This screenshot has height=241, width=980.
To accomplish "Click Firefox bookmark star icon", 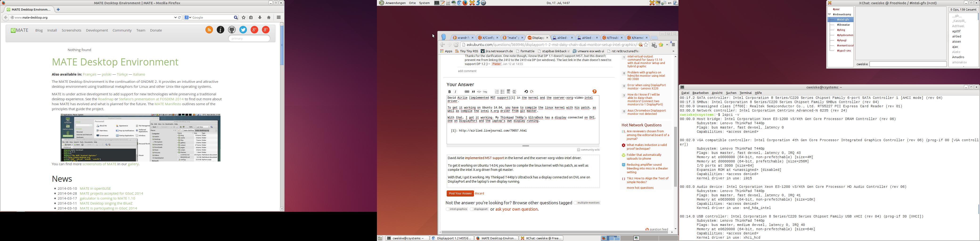I will coord(244,17).
